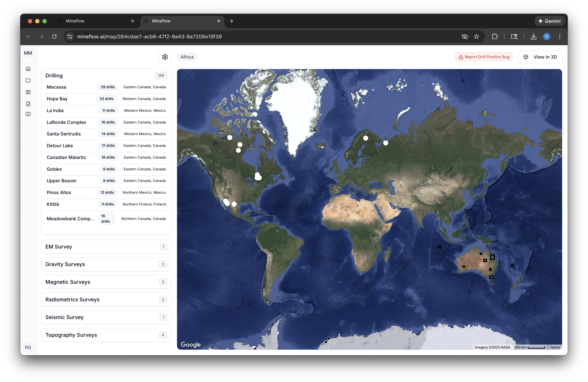Expand the Magnetic Surveys section
588x382 pixels.
click(x=106, y=282)
